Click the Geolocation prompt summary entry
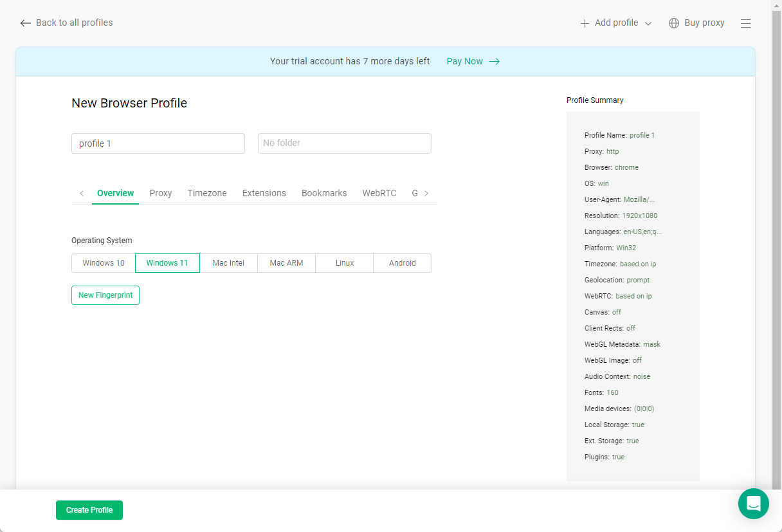Screen dimensions: 782x532 pyautogui.click(x=617, y=280)
